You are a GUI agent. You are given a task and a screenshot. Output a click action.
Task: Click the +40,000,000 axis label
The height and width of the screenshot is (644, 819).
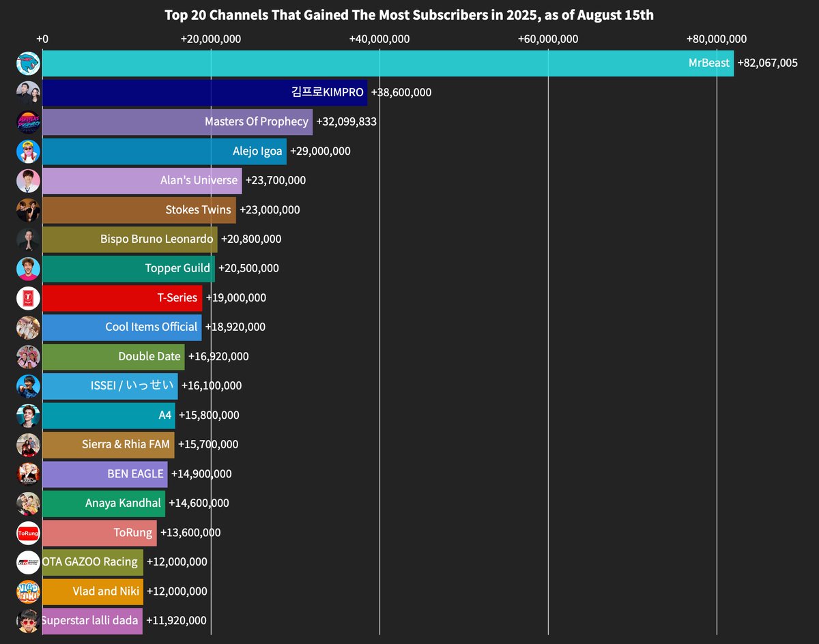pyautogui.click(x=379, y=39)
